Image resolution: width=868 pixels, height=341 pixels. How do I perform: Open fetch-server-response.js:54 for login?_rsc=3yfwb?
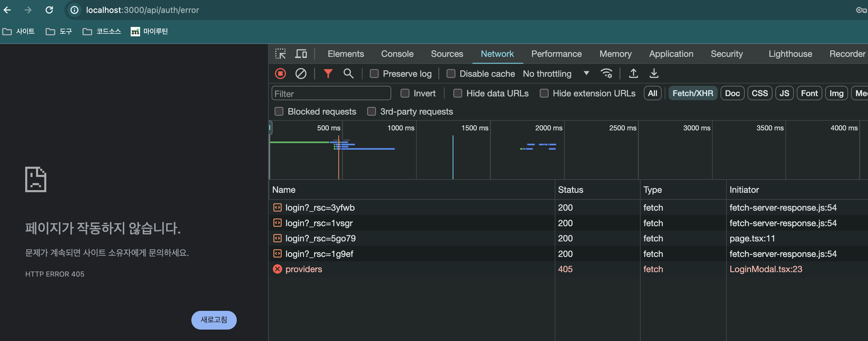783,208
